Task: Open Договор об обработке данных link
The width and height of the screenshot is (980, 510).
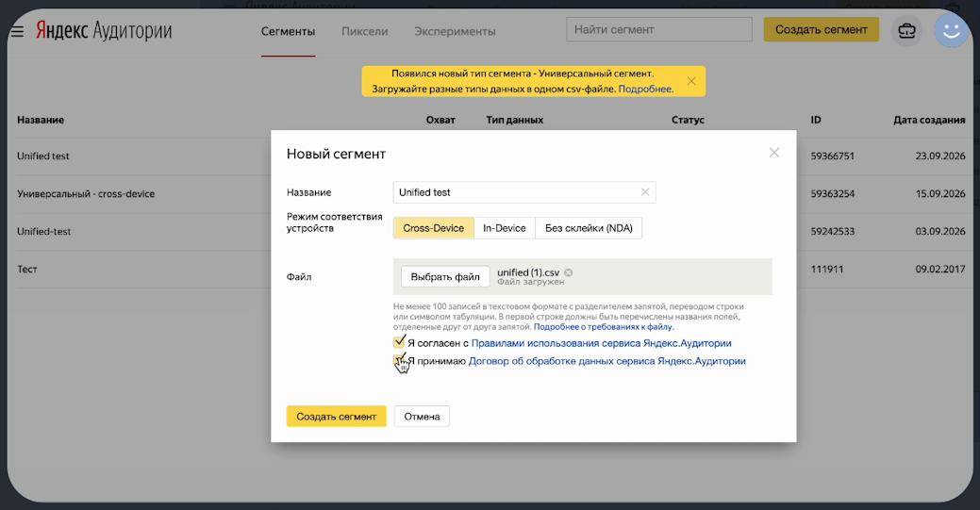Action: (606, 361)
